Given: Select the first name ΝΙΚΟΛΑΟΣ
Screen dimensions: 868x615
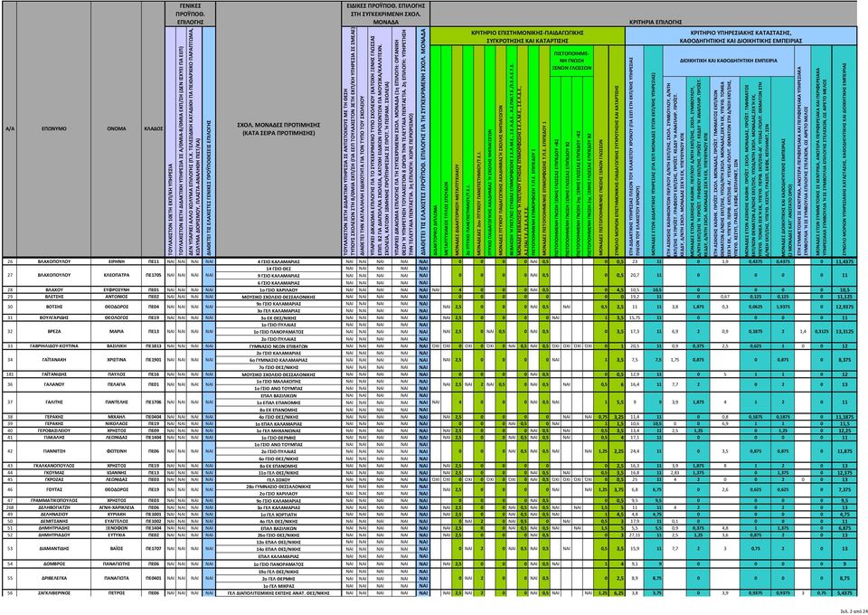Looking at the screenshot, I should 117,423.
